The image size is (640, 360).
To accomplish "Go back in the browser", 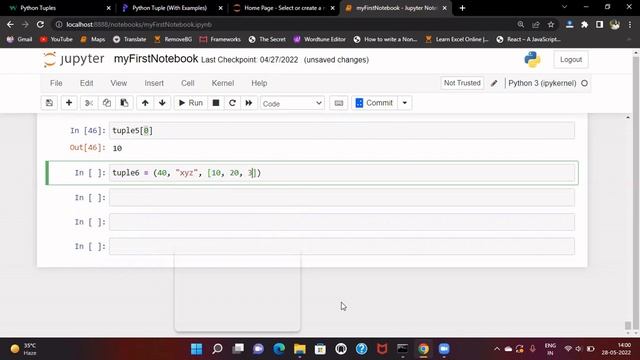I will click(x=10, y=24).
